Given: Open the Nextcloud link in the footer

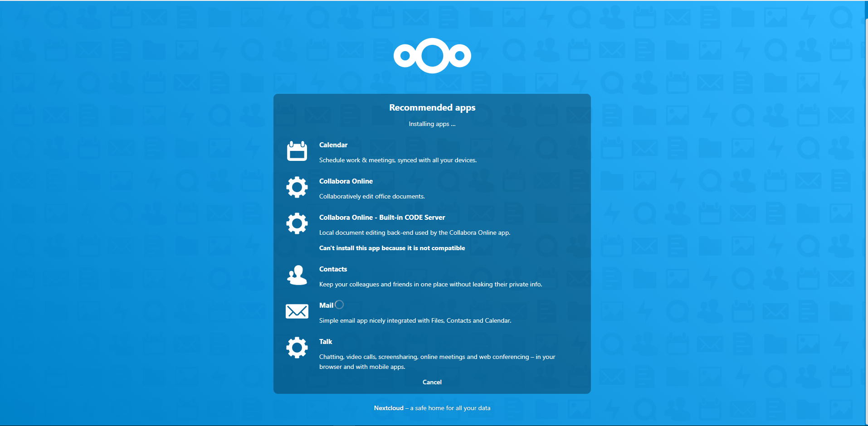Looking at the screenshot, I should [x=389, y=408].
